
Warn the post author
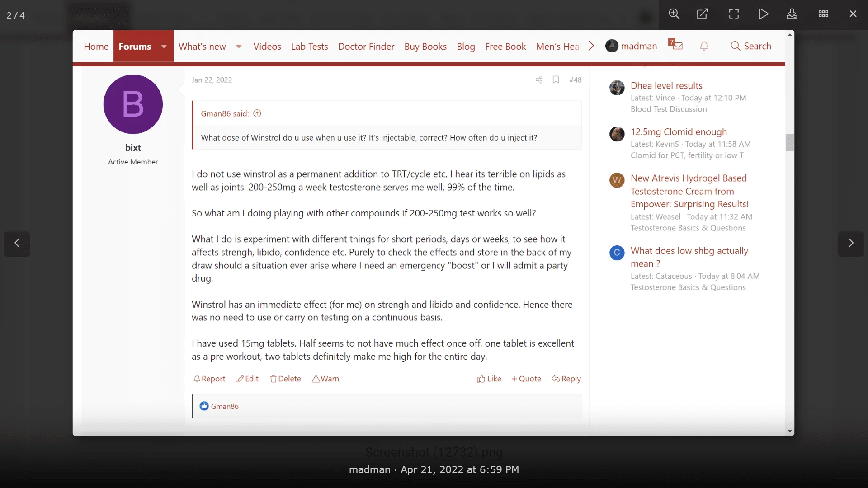[325, 379]
